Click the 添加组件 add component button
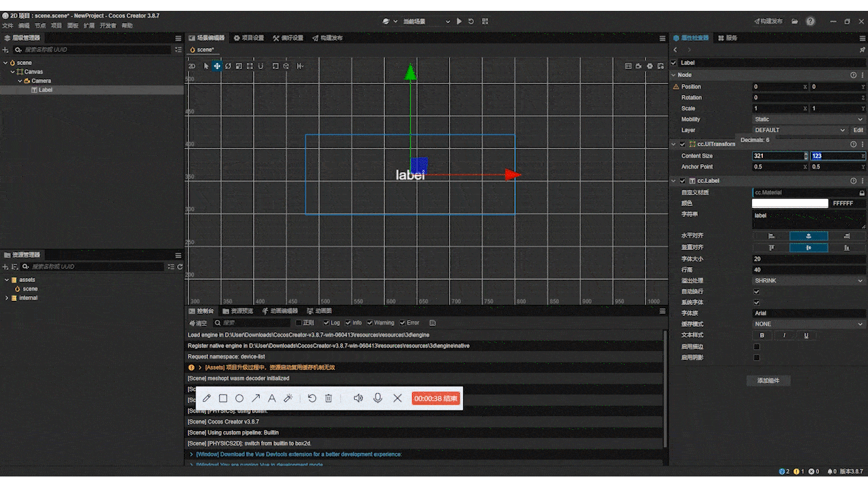 coord(768,381)
